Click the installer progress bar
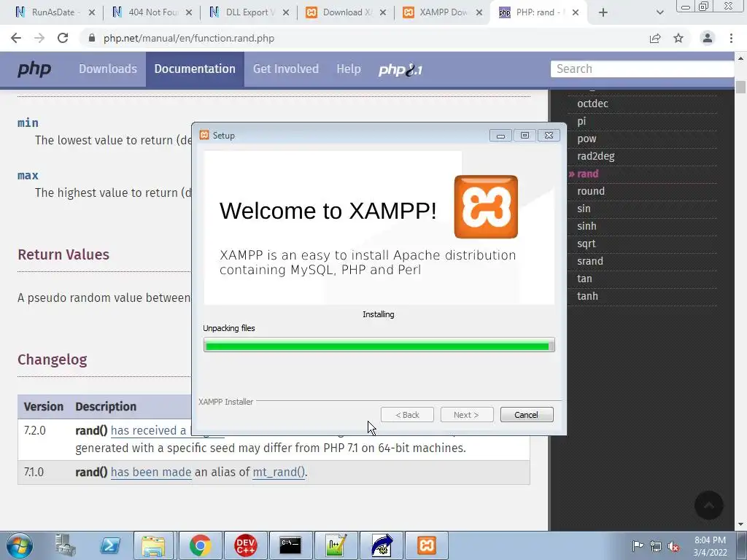The height and width of the screenshot is (560, 747). pyautogui.click(x=379, y=345)
